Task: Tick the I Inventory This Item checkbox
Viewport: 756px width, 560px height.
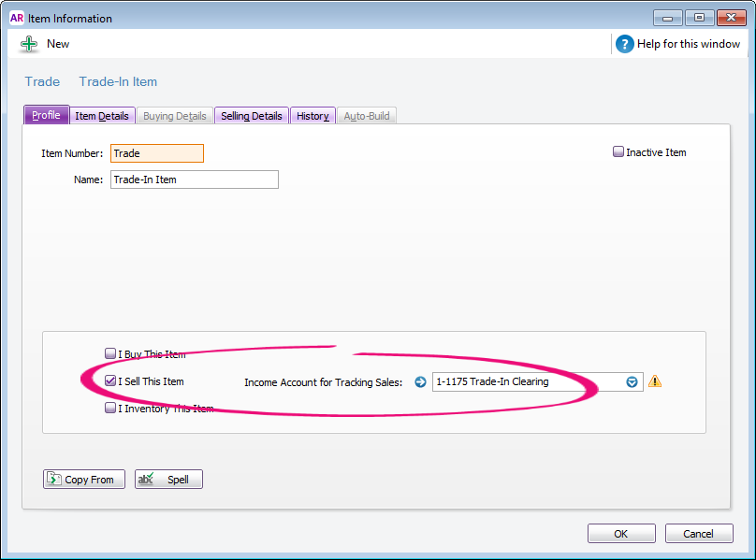Action: pyautogui.click(x=110, y=409)
